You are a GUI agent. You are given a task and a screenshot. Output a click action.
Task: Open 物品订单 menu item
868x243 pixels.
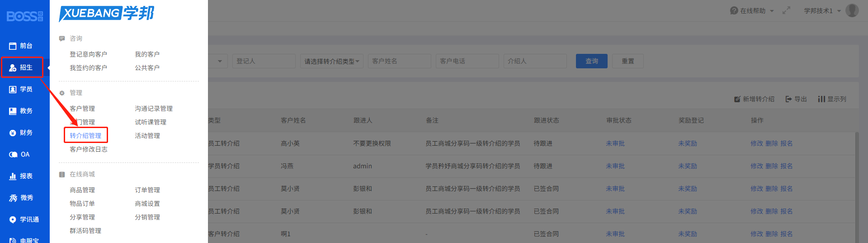82,204
